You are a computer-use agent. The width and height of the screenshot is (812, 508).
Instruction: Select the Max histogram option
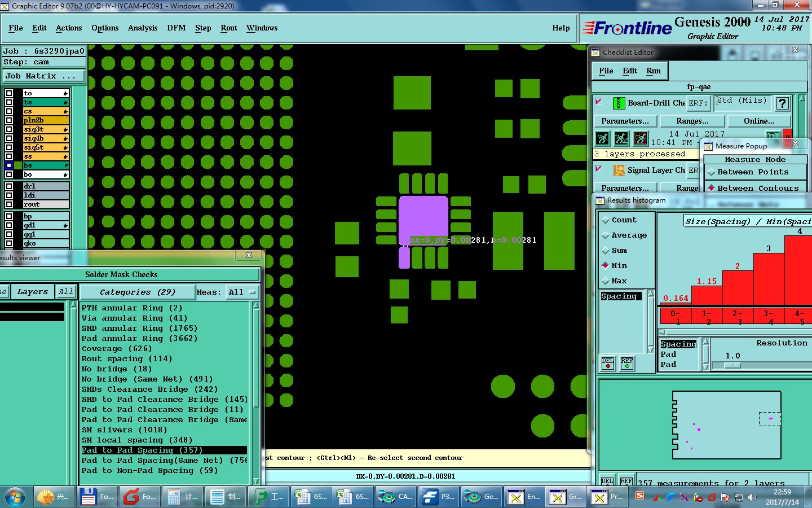(615, 281)
